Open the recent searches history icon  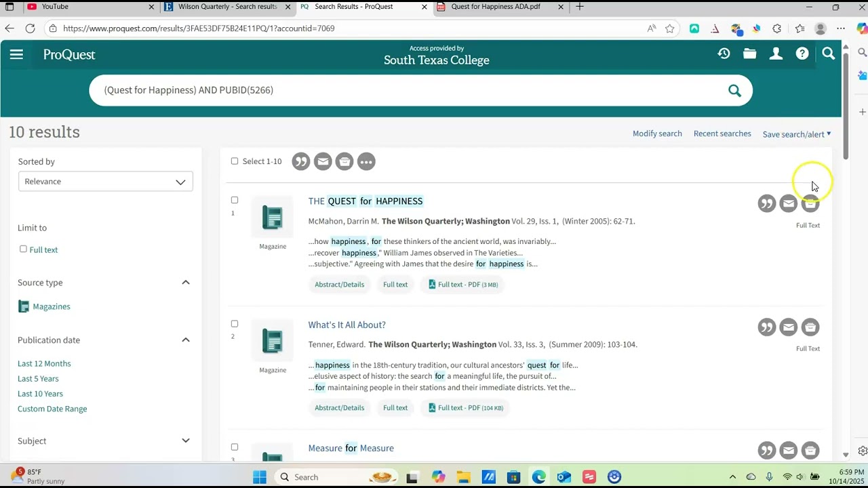(724, 54)
